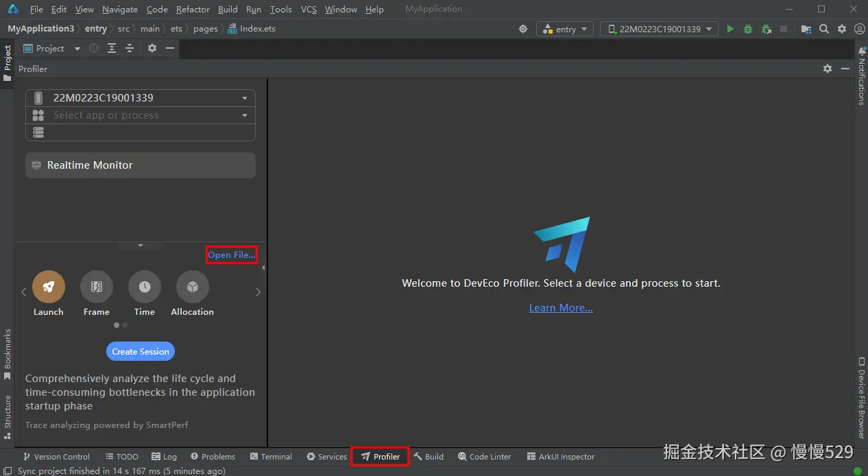Open the TODO tool window tab

(122, 457)
